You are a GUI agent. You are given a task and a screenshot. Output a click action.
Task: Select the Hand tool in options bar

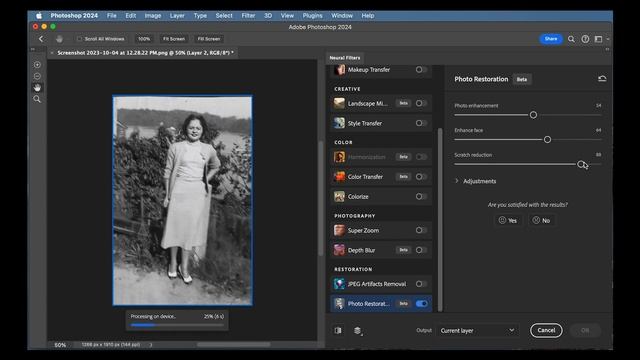click(59, 39)
